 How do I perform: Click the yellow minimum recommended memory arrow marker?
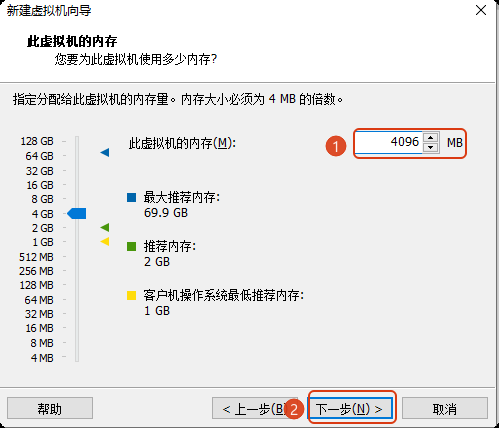105,241
